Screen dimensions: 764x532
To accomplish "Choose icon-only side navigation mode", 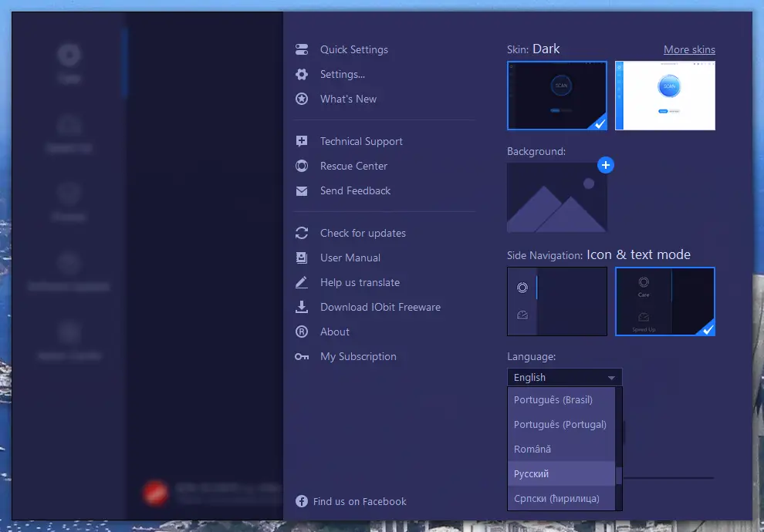I will click(x=557, y=301).
